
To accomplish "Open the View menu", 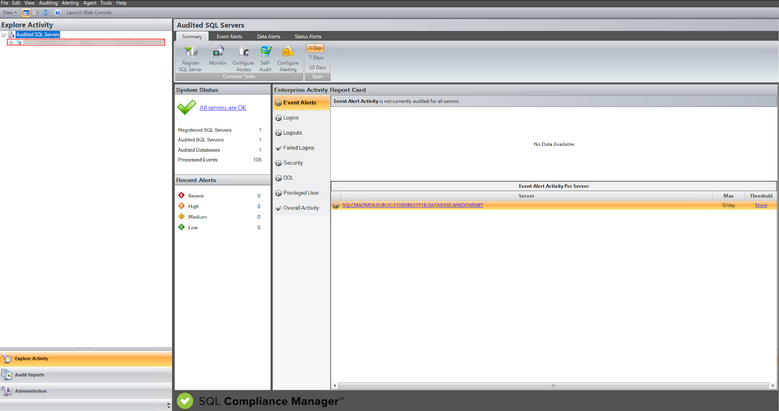I will tap(29, 3).
